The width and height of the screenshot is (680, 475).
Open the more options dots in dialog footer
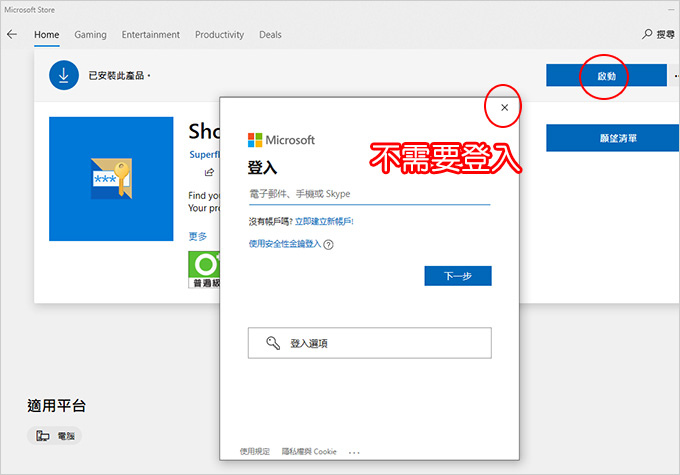tap(354, 452)
